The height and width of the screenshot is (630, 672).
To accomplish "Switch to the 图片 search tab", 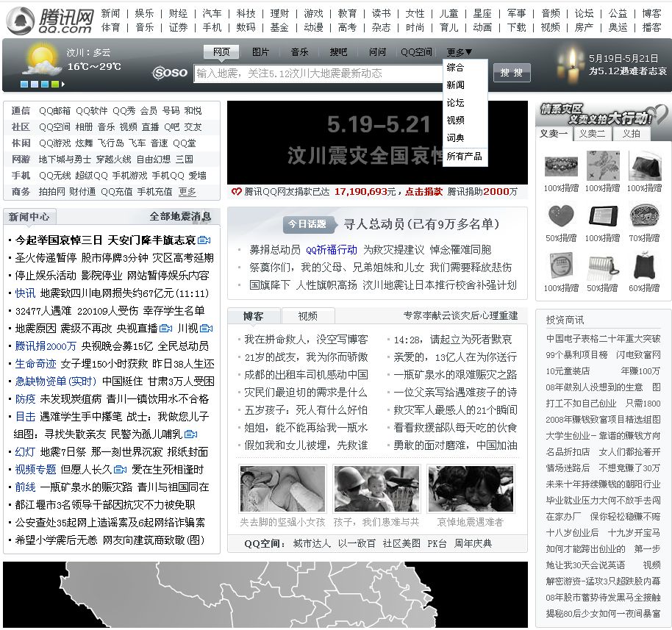I will pos(260,52).
